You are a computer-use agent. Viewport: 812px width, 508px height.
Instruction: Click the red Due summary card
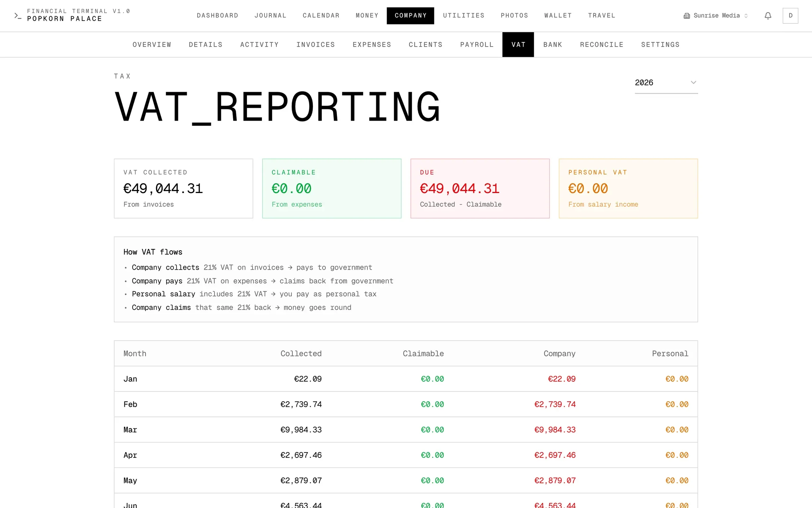pos(480,188)
